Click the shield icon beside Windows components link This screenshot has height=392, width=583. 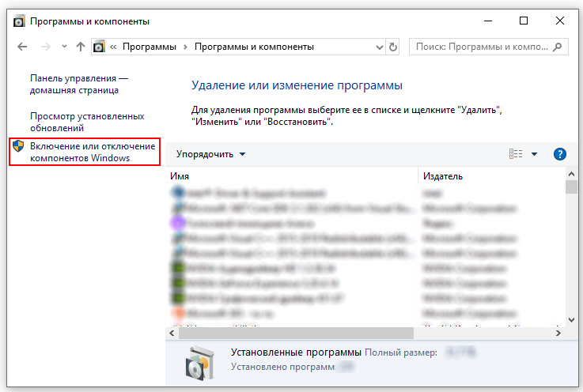tap(19, 147)
